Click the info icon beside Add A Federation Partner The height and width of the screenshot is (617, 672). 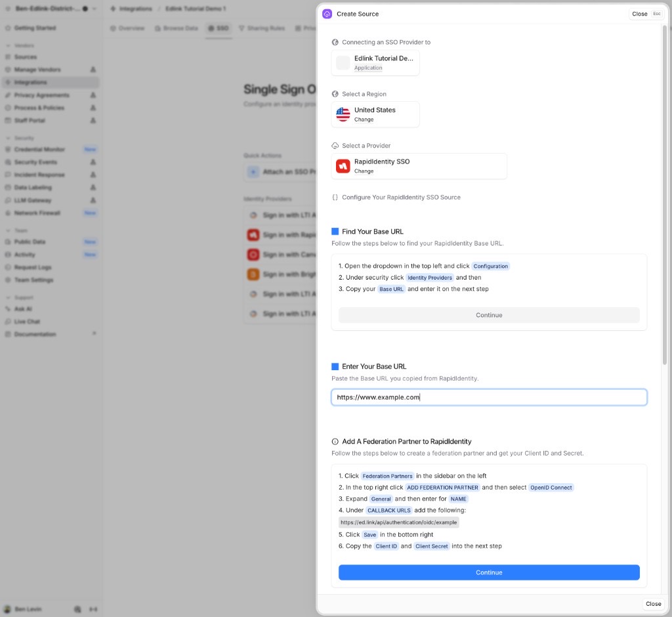coord(335,442)
